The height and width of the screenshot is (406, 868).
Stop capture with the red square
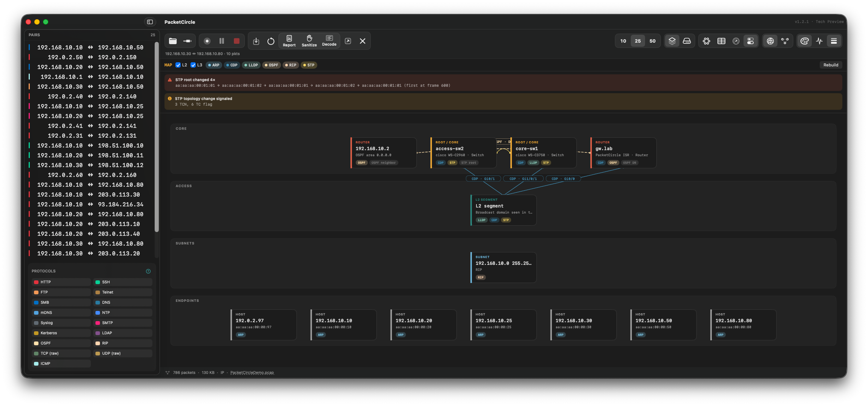click(x=237, y=41)
